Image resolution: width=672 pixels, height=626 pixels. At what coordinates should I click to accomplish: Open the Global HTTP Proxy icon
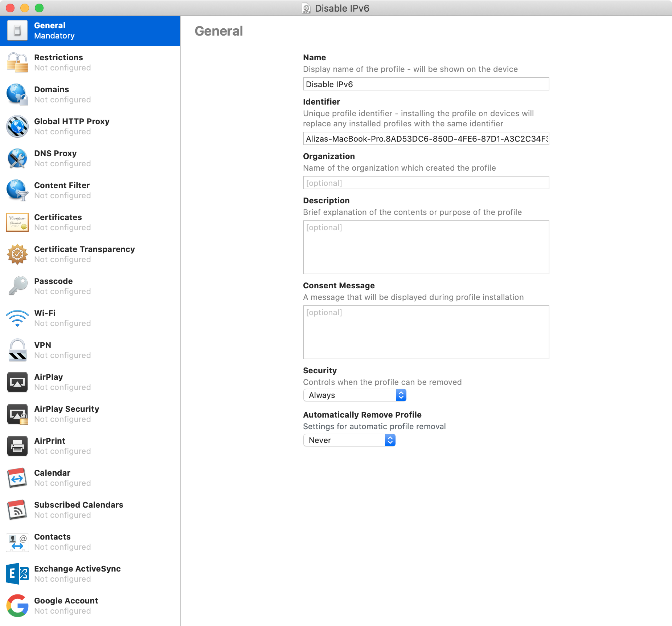[x=17, y=126]
